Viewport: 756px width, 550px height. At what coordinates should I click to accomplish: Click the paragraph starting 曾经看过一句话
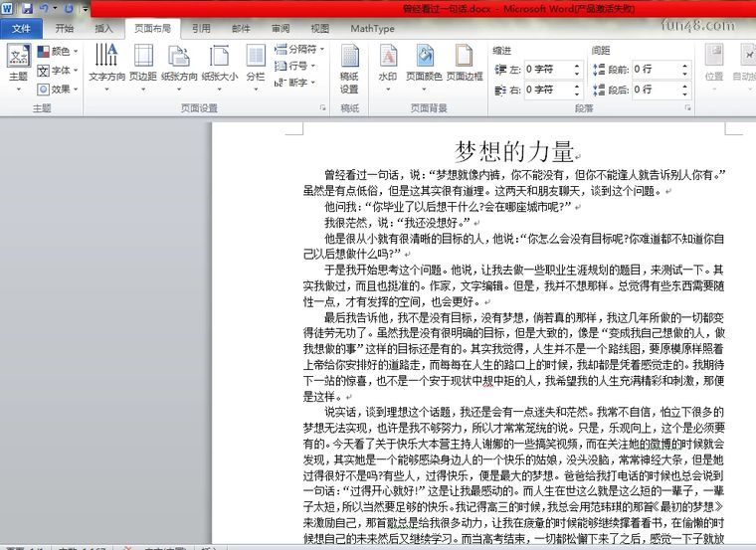point(514,183)
